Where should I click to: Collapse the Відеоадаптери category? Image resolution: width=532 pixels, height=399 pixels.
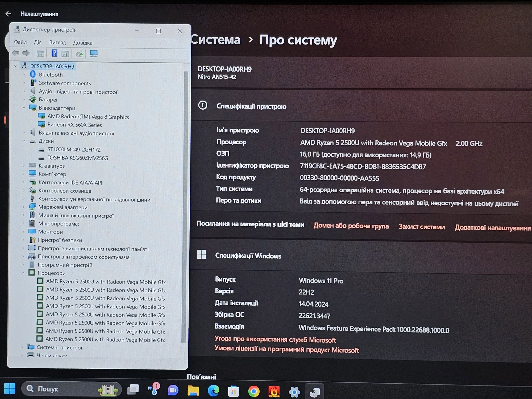pos(24,108)
